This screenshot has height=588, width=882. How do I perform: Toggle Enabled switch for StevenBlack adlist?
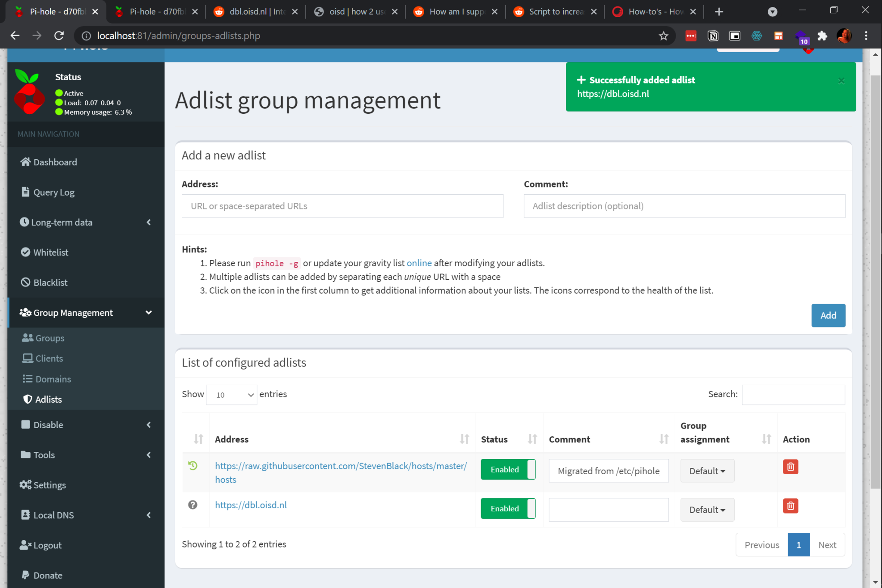pos(508,470)
